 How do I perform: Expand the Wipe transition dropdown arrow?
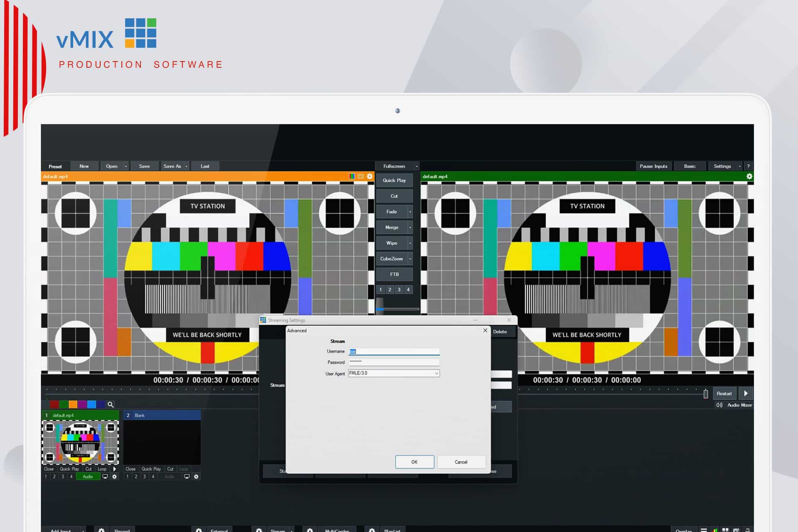click(x=410, y=243)
